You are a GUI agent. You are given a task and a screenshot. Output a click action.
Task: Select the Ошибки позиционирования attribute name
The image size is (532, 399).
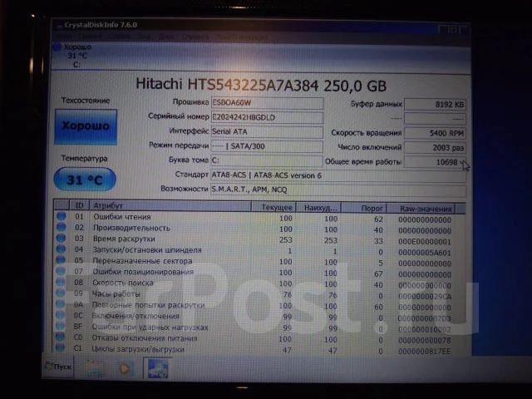(143, 272)
